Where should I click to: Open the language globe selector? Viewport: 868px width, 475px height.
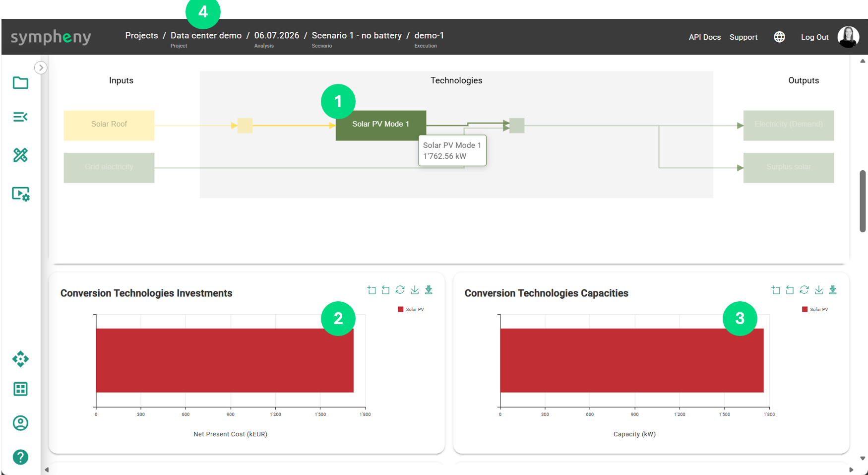tap(779, 37)
